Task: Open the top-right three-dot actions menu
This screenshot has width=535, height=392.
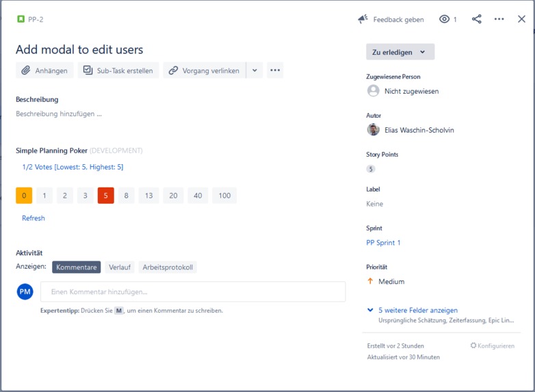Action: 499,19
